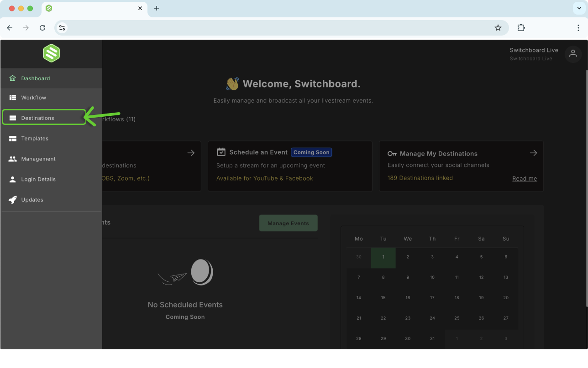Click the key icon beside Manage My Destinations

[392, 154]
